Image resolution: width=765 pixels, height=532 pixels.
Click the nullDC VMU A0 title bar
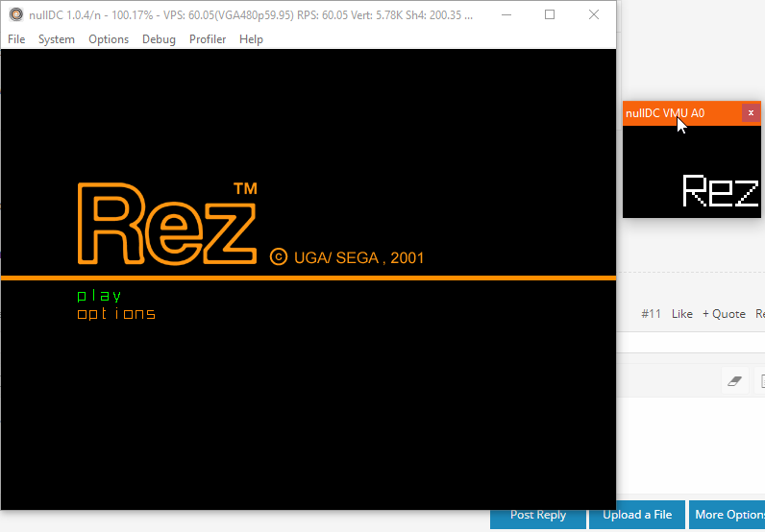coord(682,113)
